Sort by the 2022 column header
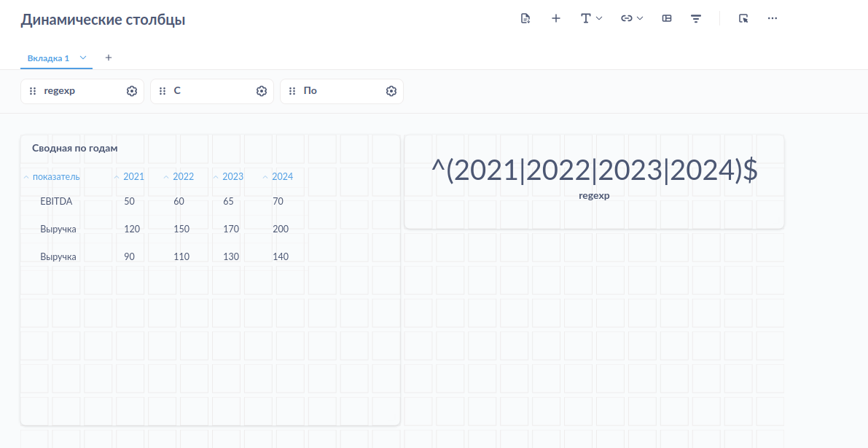The image size is (868, 448). 183,177
